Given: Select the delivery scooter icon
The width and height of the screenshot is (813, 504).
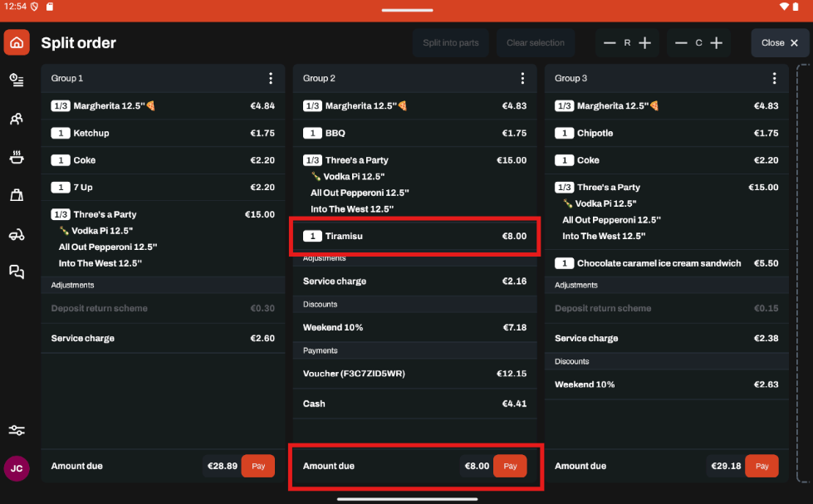Looking at the screenshot, I should [x=17, y=235].
